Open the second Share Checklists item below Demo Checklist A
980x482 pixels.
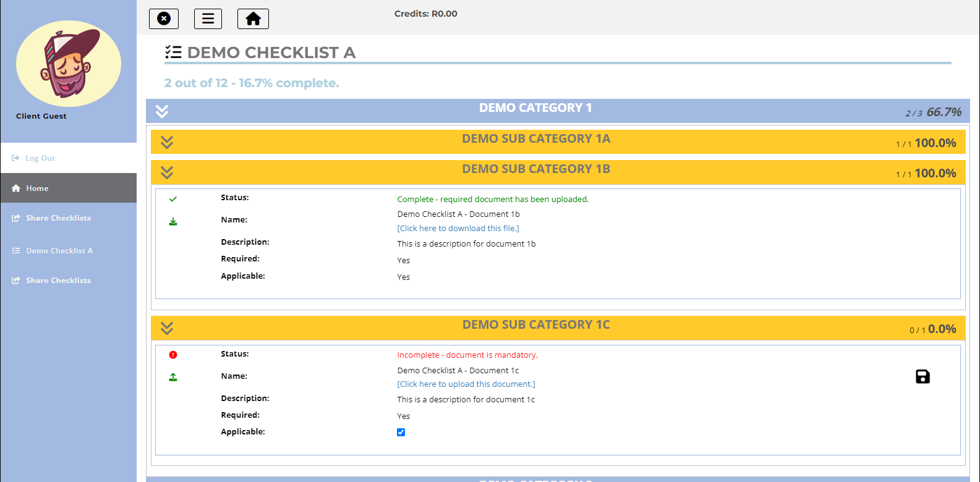[x=69, y=281]
